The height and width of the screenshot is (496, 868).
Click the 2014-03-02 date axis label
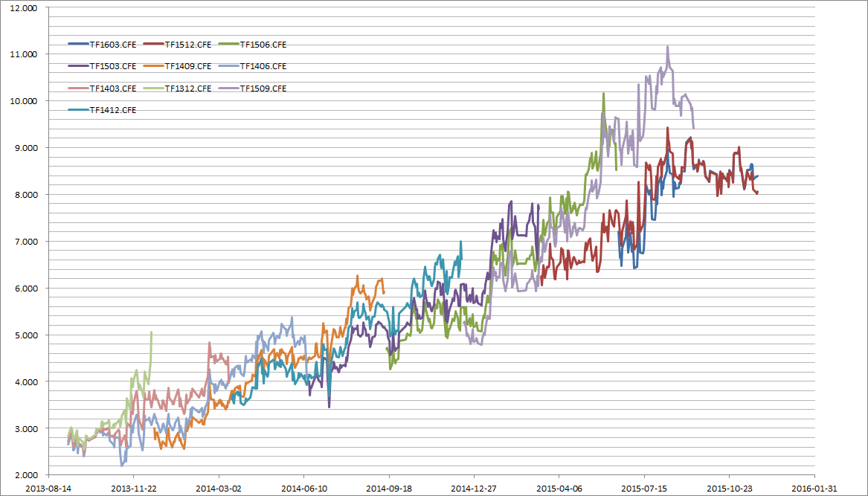tap(219, 489)
